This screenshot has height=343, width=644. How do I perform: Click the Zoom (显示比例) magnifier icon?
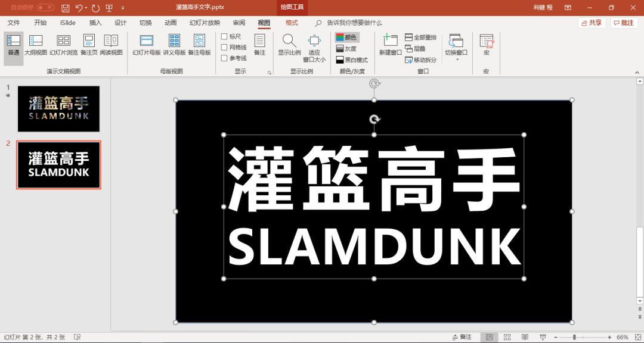click(289, 41)
